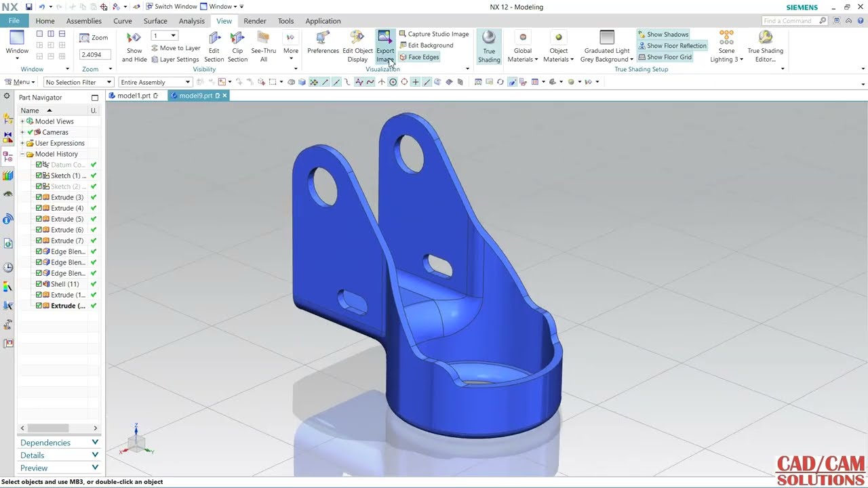The height and width of the screenshot is (488, 868).
Task: Click the Graduated Light Grey Background swatch
Action: 607,38
